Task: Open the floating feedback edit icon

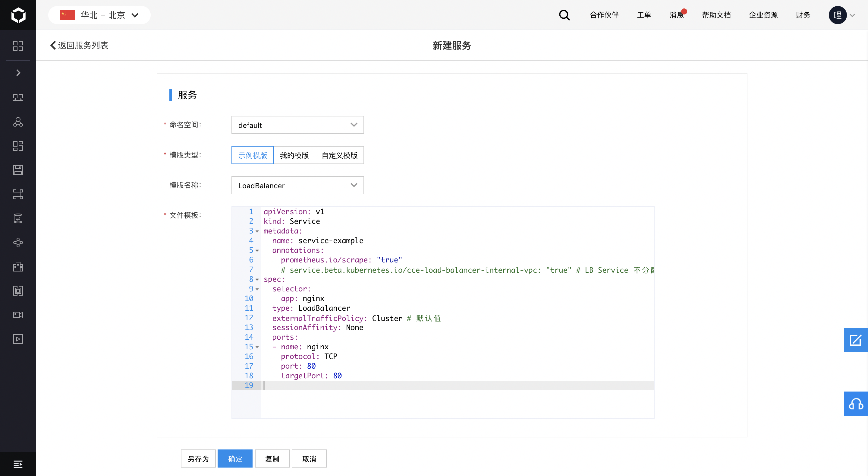Action: pyautogui.click(x=856, y=340)
